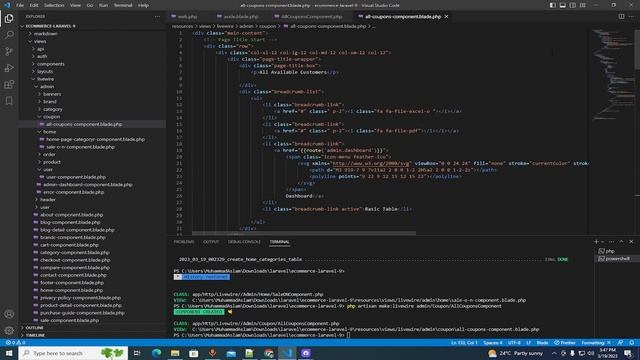Open the File menu
The width and height of the screenshot is (640, 360).
click(x=20, y=5)
